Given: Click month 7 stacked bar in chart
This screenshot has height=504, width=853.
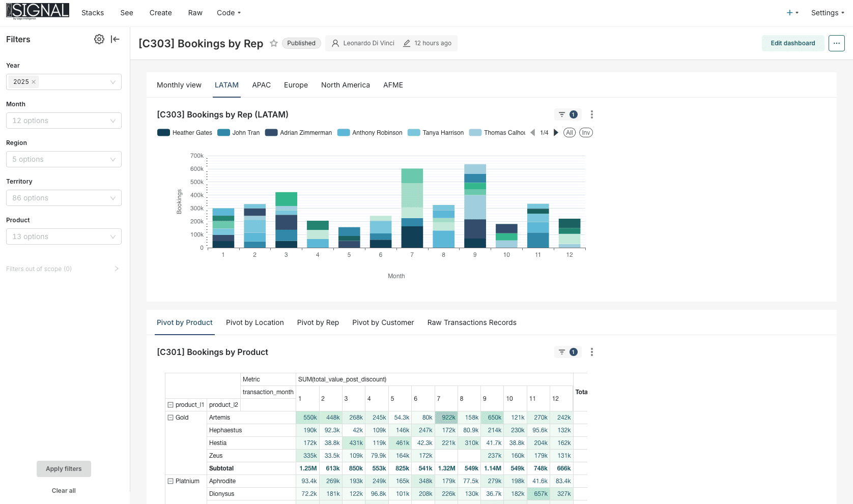Looking at the screenshot, I should [412, 208].
